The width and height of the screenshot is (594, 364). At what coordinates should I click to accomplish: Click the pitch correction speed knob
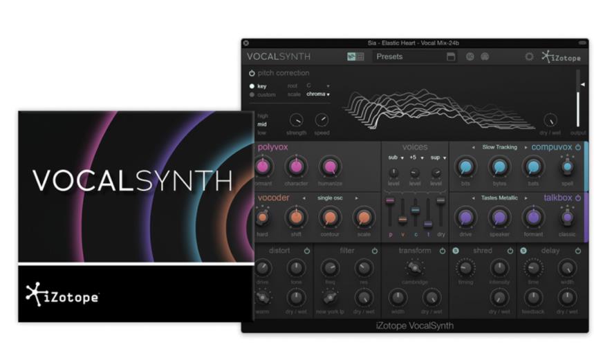point(322,120)
